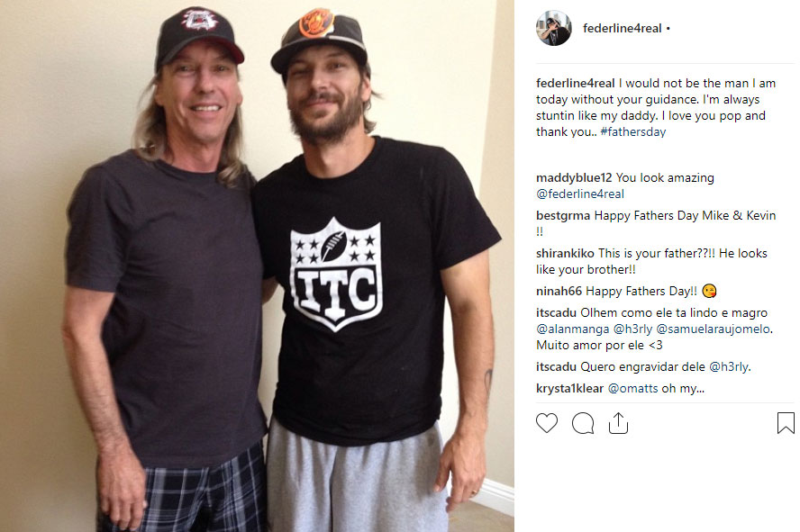Open the #fathersday hashtag
Image resolution: width=800 pixels, height=532 pixels.
[633, 132]
